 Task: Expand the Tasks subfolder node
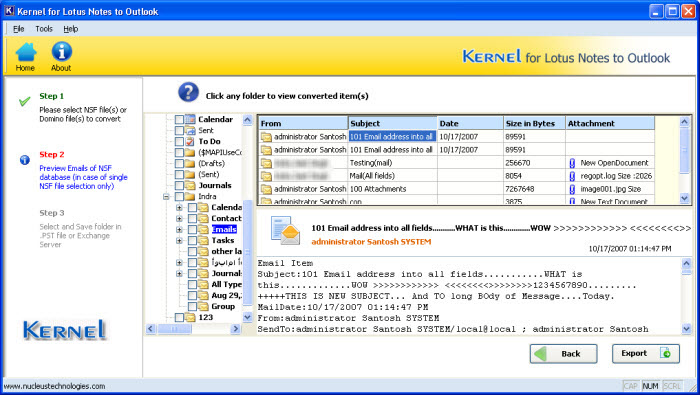(x=179, y=241)
